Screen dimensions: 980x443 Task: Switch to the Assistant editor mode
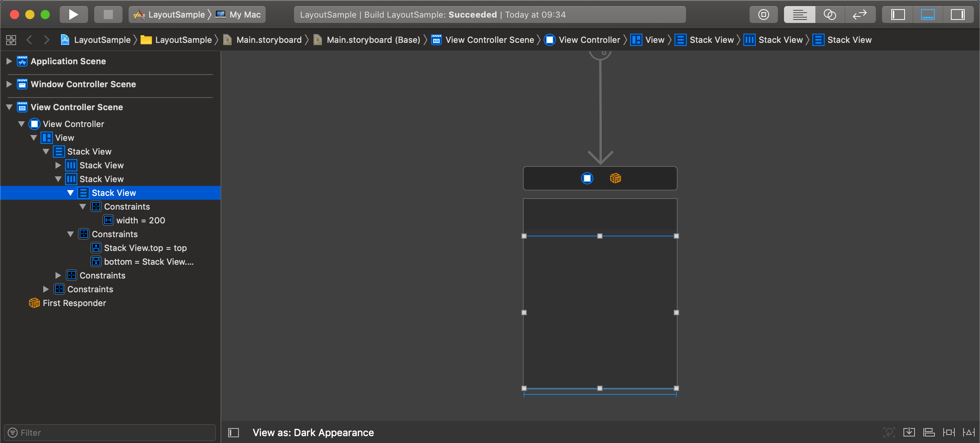coord(830,14)
